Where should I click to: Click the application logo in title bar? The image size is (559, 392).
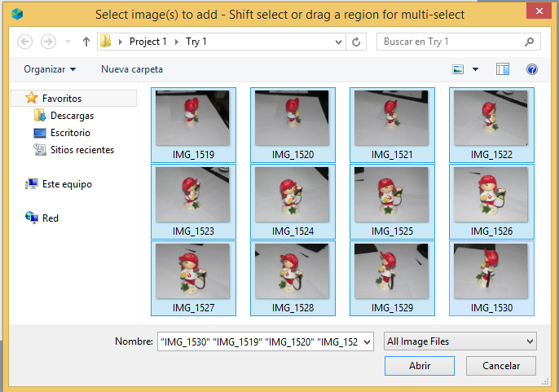17,14
